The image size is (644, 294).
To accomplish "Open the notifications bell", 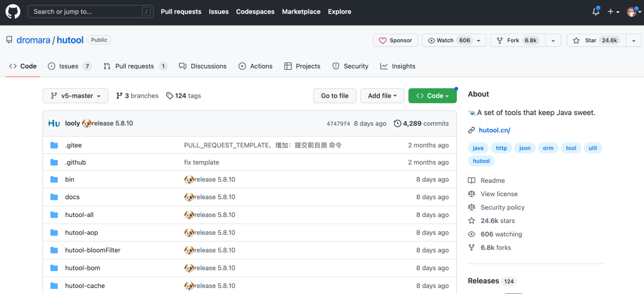I will coord(596,11).
